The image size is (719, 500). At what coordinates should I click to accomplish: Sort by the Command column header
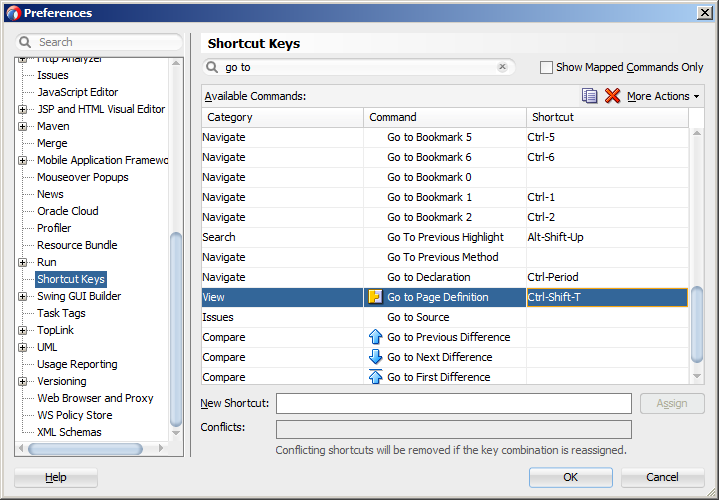[x=445, y=117]
